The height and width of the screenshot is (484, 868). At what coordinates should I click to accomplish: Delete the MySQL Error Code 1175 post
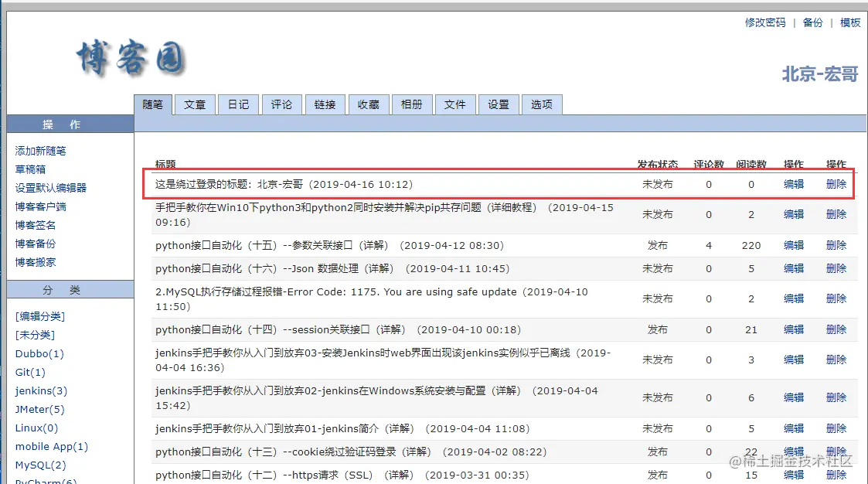836,298
